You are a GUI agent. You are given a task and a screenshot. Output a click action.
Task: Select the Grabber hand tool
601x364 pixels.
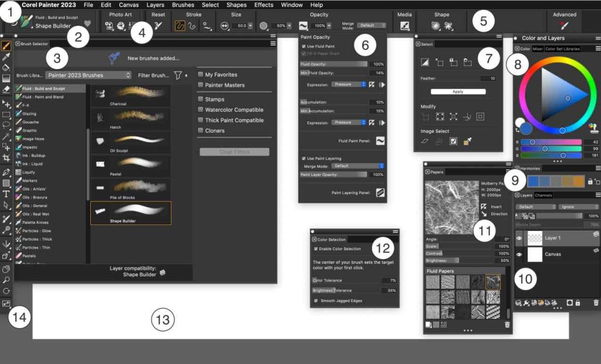[x=6, y=269]
